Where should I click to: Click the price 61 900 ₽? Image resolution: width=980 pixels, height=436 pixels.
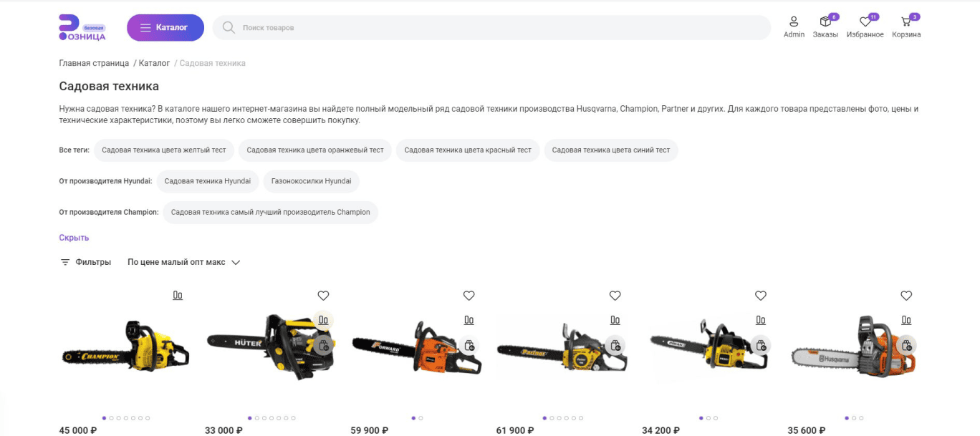coord(515,430)
